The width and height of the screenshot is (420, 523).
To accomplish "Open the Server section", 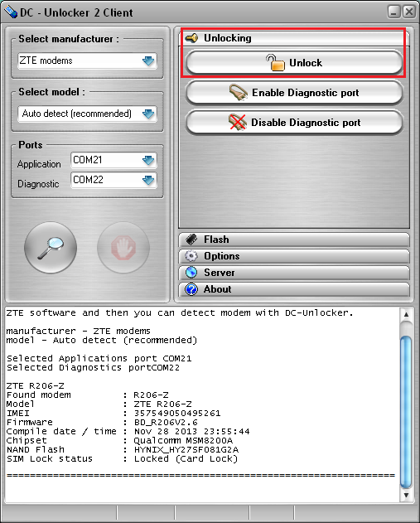I will (x=294, y=273).
